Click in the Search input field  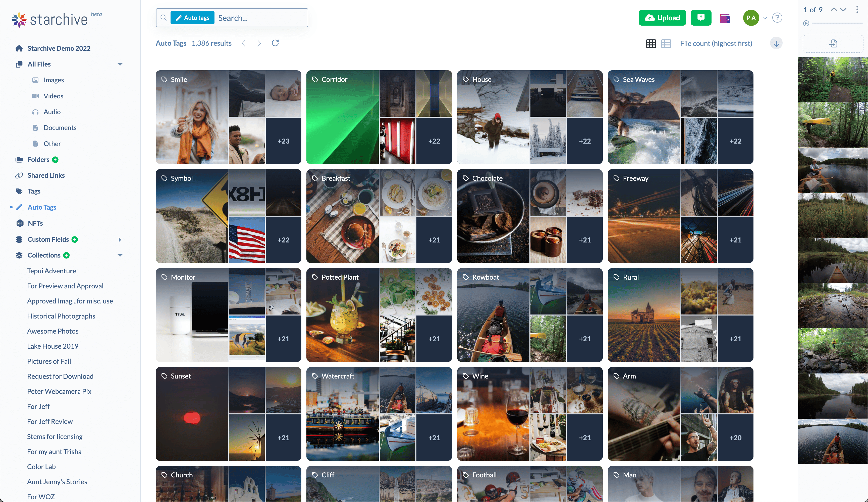(261, 18)
